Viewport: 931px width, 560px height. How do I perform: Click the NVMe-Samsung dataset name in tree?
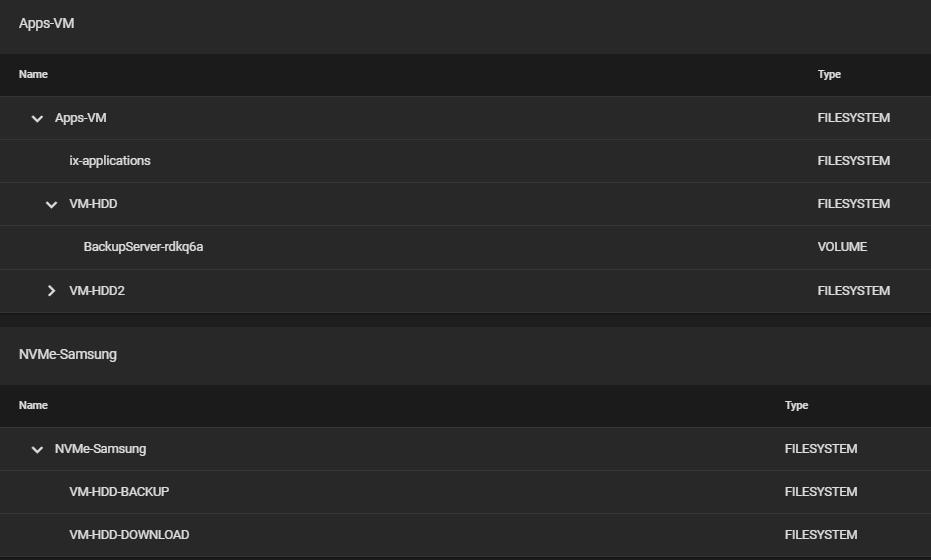tap(100, 449)
